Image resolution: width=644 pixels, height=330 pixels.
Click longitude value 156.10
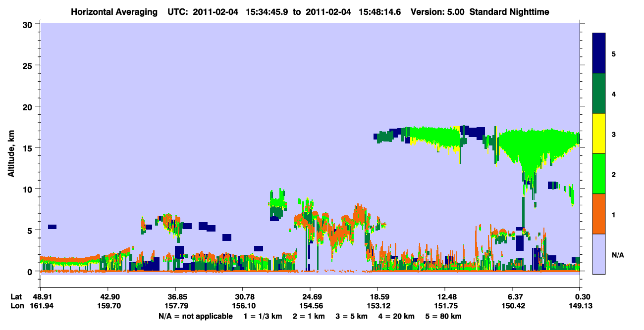(243, 306)
